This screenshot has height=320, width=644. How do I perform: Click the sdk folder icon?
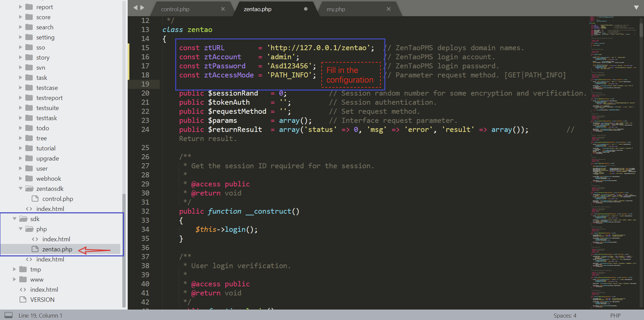pos(23,219)
